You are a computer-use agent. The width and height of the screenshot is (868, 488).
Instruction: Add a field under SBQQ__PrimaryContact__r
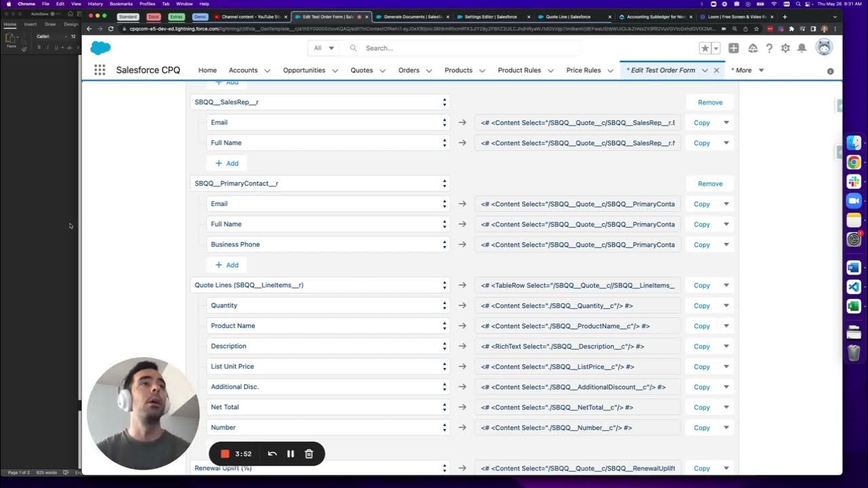click(x=226, y=265)
